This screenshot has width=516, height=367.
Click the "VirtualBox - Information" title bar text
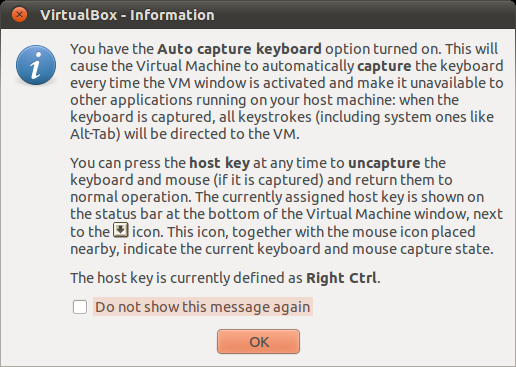click(x=127, y=15)
